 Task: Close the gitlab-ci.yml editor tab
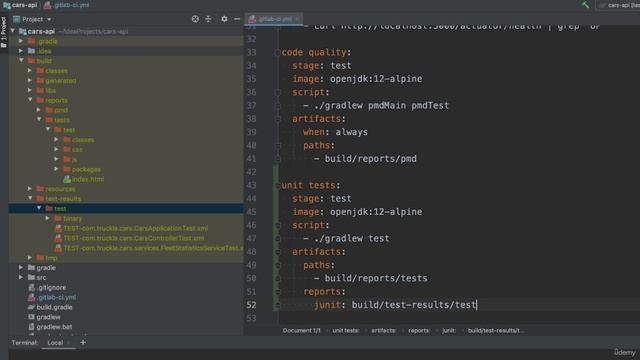298,19
